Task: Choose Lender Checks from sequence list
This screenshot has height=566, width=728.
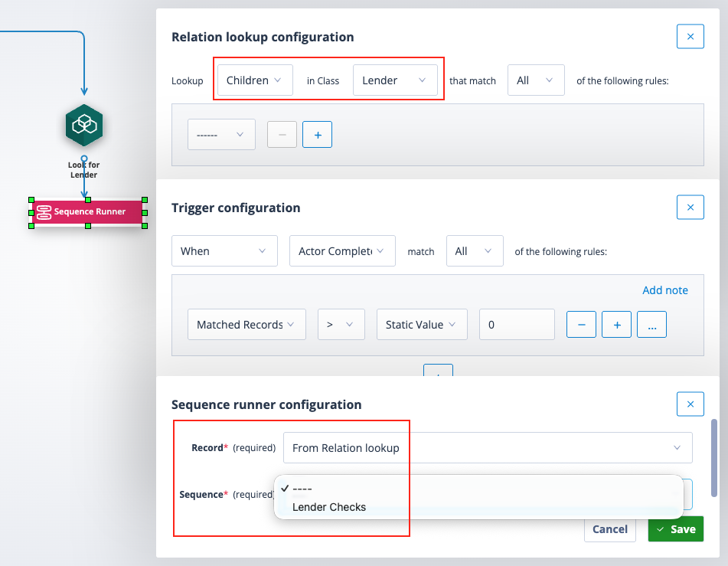Action: point(478,507)
